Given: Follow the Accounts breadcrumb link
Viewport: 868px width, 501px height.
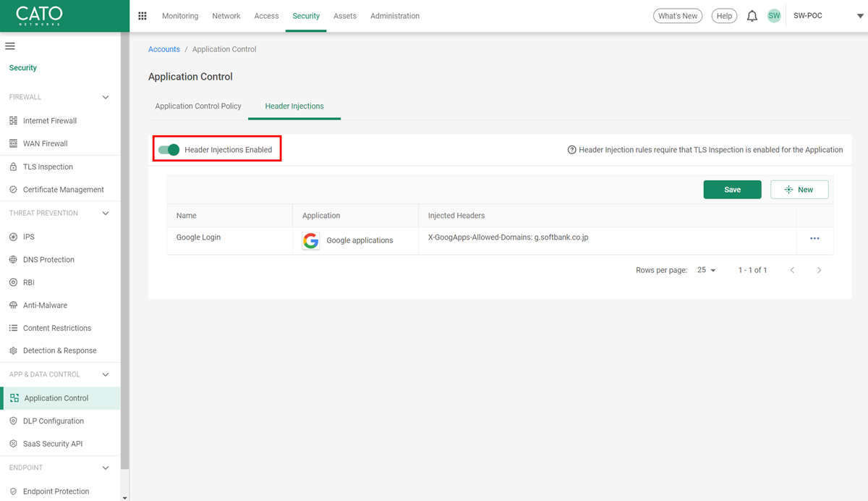Looking at the screenshot, I should [164, 49].
